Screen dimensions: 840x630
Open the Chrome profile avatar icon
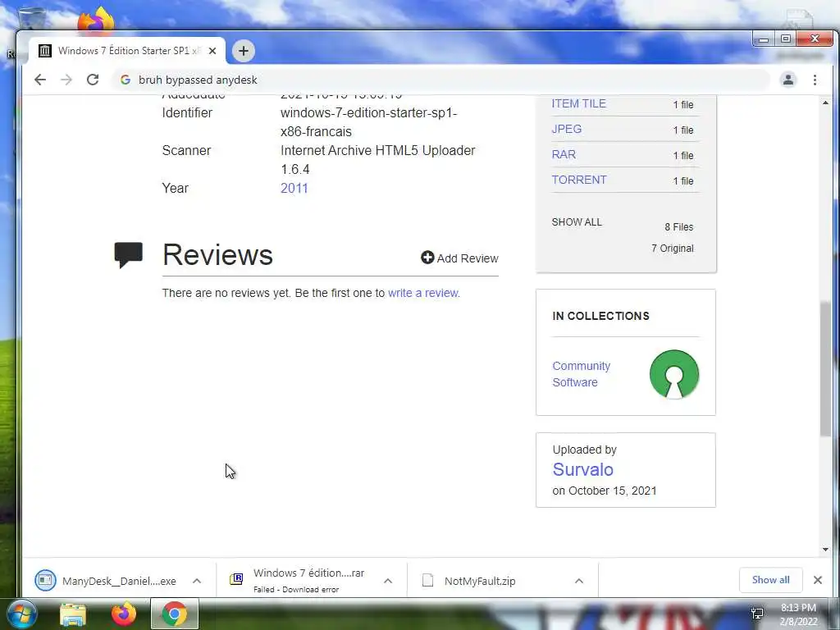tap(788, 80)
